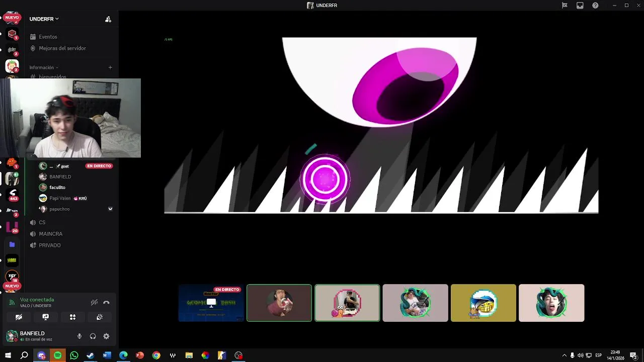Open the Discord help question mark icon
This screenshot has width=644, height=362.
pos(595,6)
